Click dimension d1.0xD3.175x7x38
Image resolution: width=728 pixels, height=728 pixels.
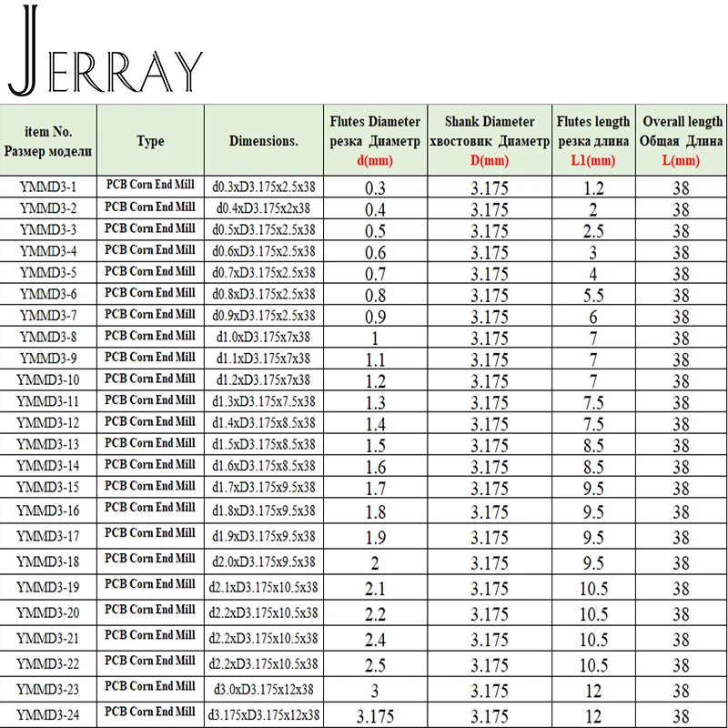(x=264, y=337)
